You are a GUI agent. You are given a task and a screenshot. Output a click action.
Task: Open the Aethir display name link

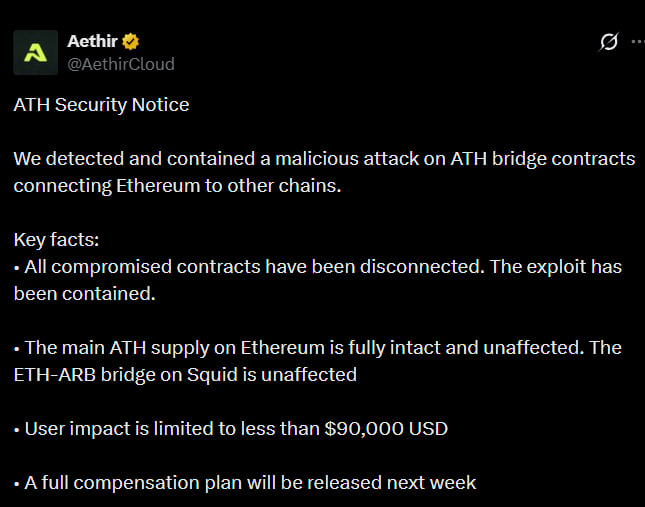[92, 42]
